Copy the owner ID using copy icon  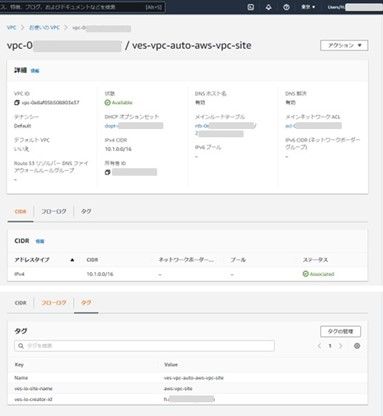click(x=107, y=172)
